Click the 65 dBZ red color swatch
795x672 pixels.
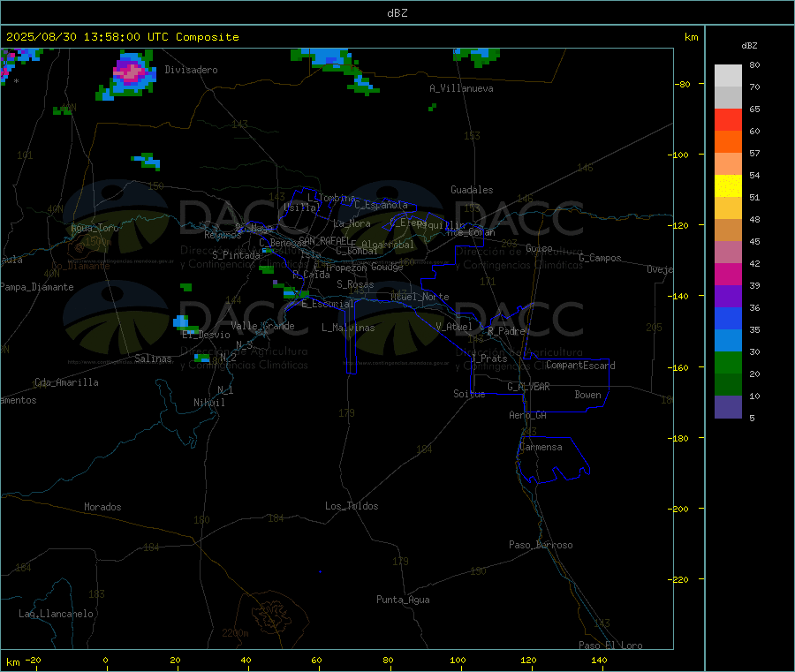pos(728,119)
